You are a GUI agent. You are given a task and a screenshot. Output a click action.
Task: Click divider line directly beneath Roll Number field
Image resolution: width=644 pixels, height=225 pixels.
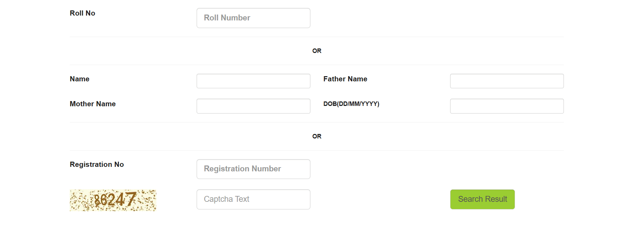[317, 37]
